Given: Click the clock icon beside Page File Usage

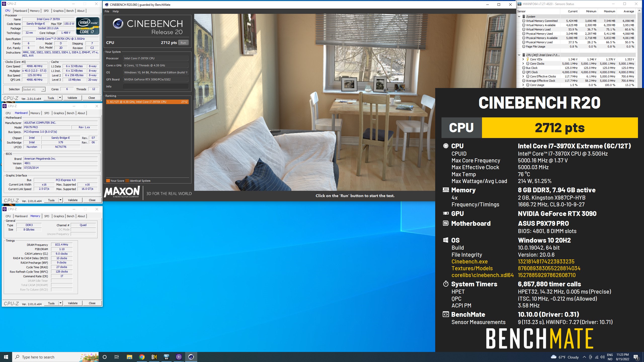Looking at the screenshot, I should tap(524, 46).
